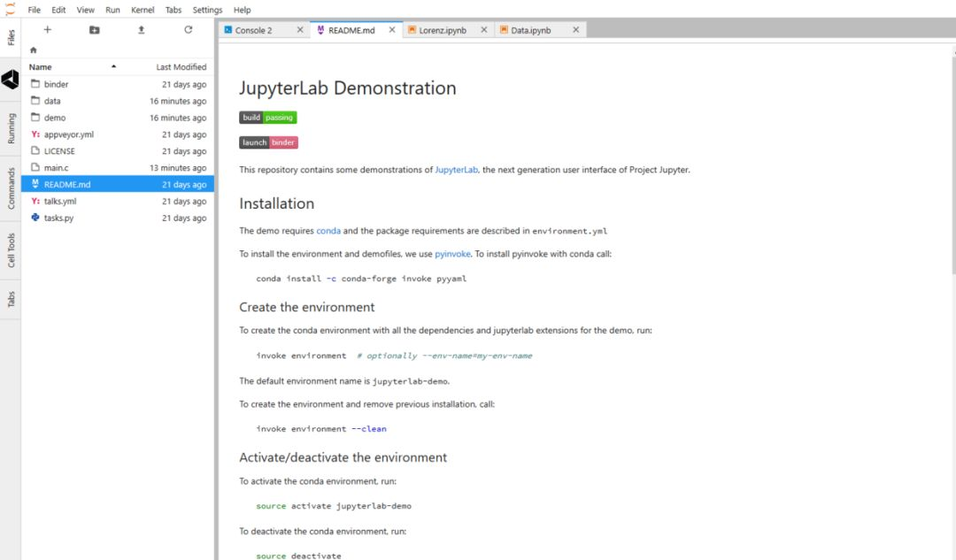Screen dimensions: 956x560
Task: Select the binder folder row
Action: click(x=118, y=84)
